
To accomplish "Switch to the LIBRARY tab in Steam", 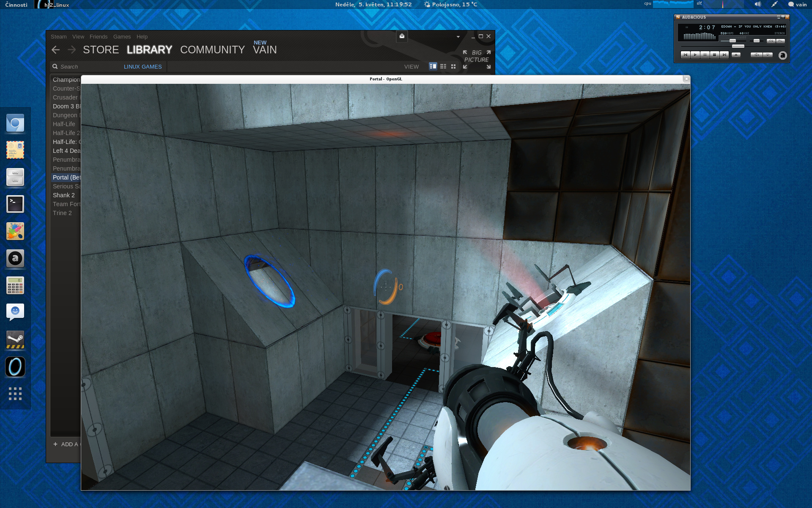I will pos(149,50).
